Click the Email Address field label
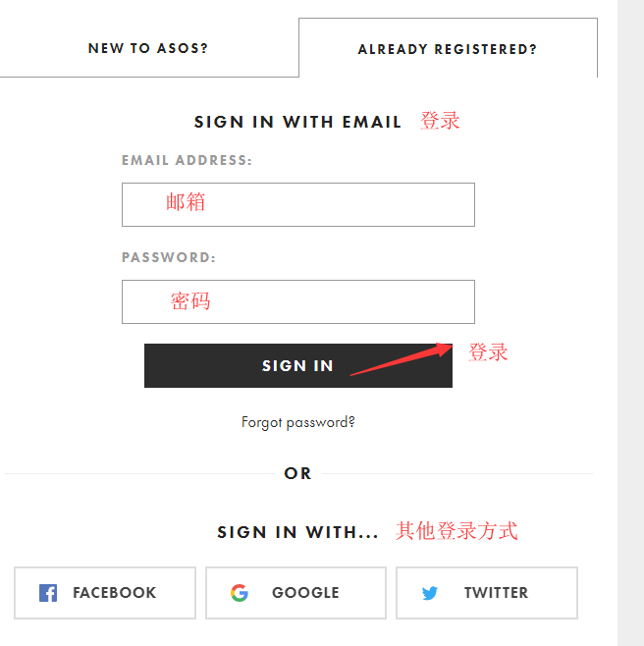Image resolution: width=644 pixels, height=646 pixels. pos(187,160)
